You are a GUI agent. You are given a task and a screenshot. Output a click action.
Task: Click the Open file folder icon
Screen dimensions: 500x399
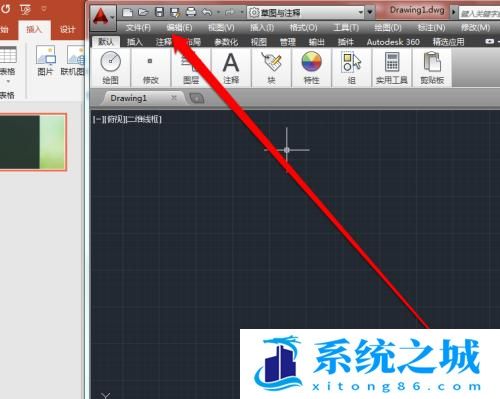[143, 12]
